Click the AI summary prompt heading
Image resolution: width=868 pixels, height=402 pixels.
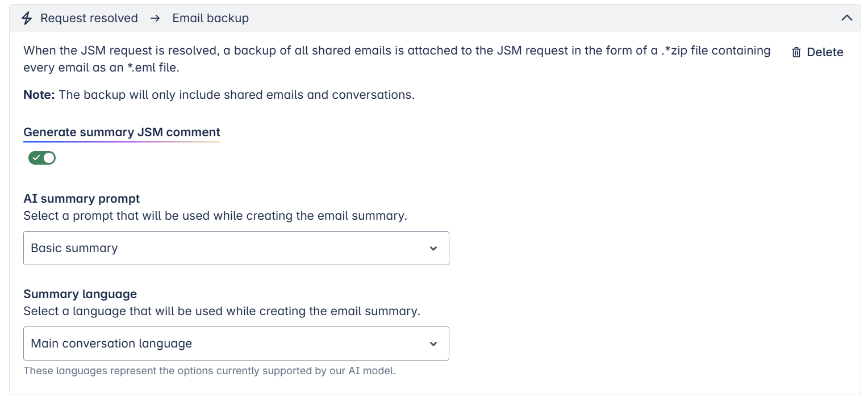pos(82,199)
